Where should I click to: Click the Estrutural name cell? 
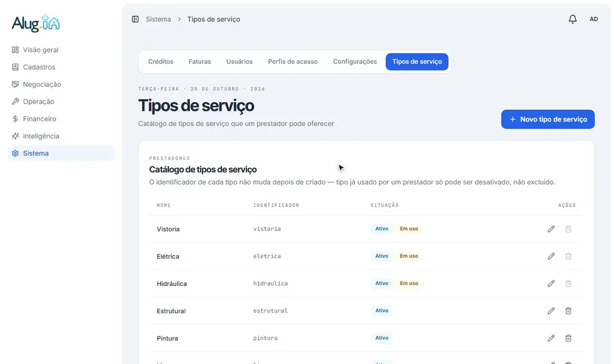171,311
